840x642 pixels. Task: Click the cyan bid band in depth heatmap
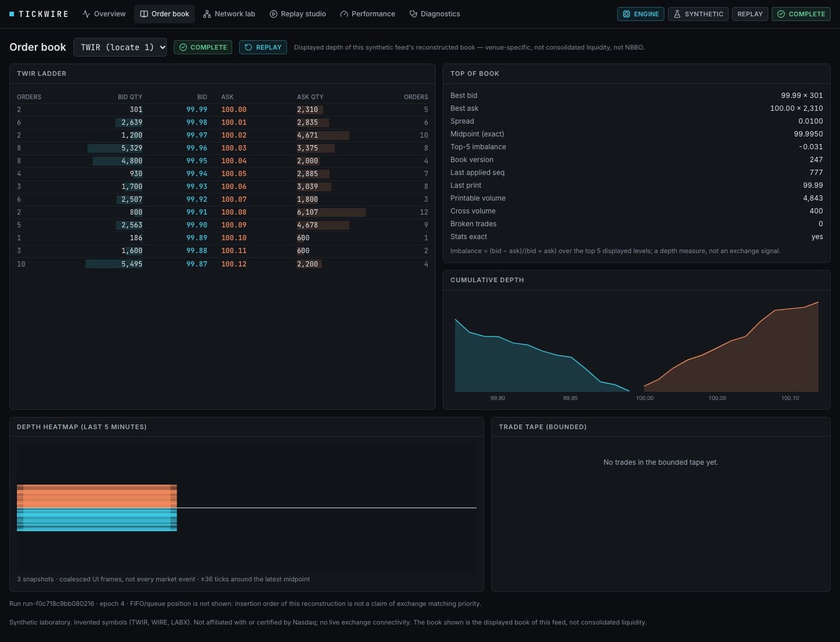coord(97,519)
